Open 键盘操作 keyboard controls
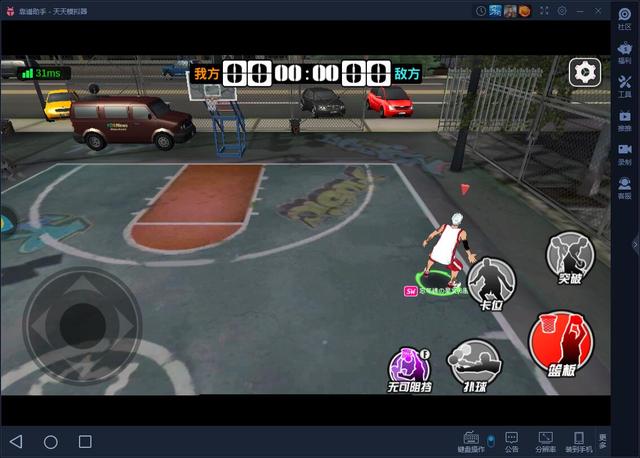This screenshot has height=458, width=640. tap(471, 442)
